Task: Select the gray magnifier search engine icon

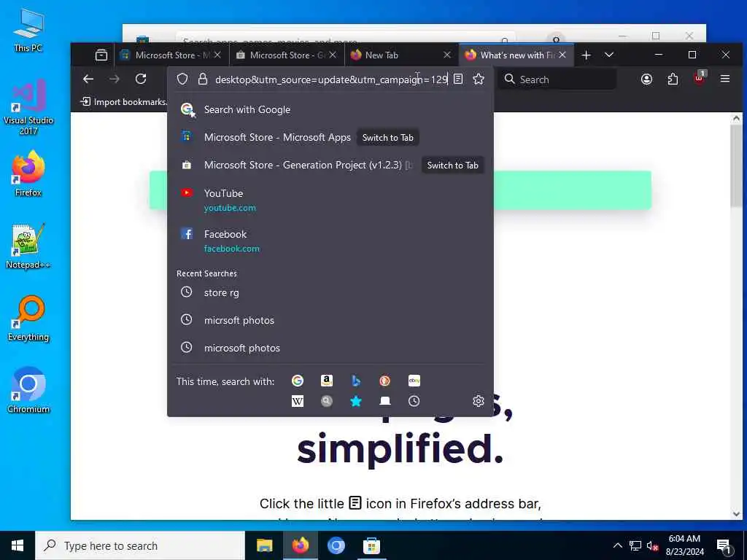Action: pyautogui.click(x=326, y=401)
